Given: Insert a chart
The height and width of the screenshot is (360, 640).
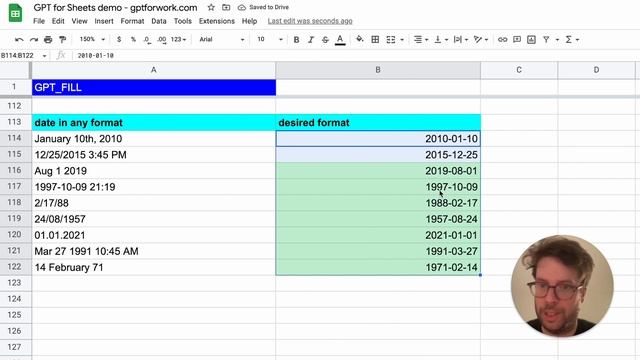Looking at the screenshot, I should (x=531, y=40).
